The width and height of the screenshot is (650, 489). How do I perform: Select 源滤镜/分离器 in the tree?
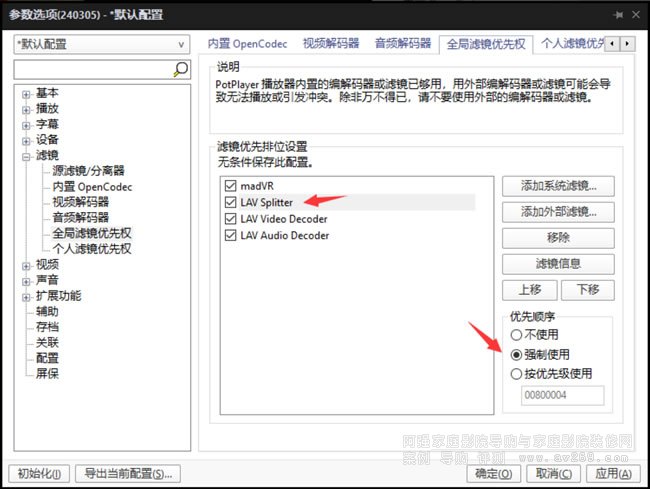click(x=87, y=171)
